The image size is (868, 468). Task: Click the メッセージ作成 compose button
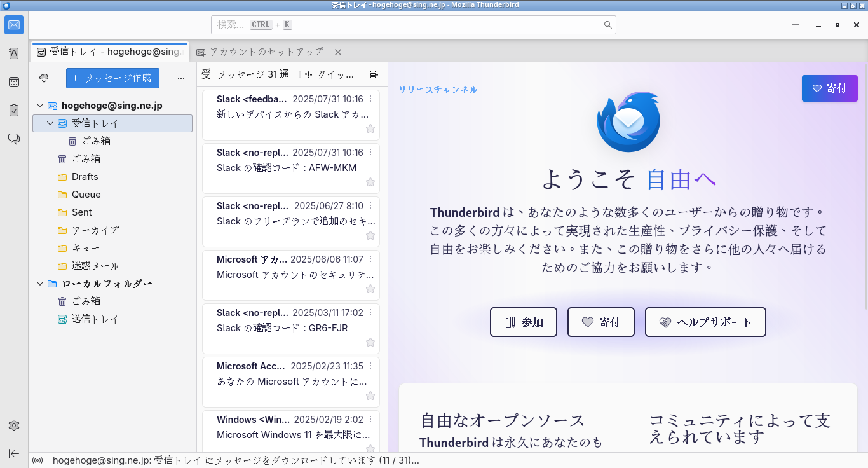[x=112, y=78]
